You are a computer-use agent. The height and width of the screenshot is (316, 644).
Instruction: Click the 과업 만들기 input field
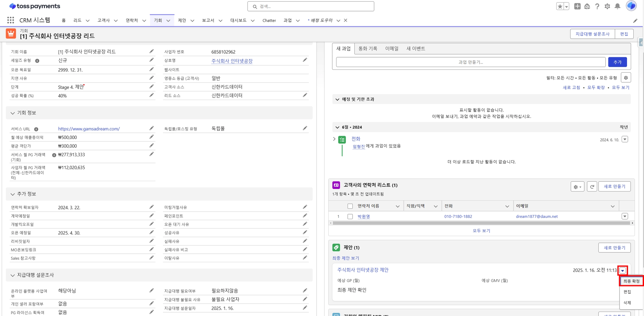pos(470,62)
